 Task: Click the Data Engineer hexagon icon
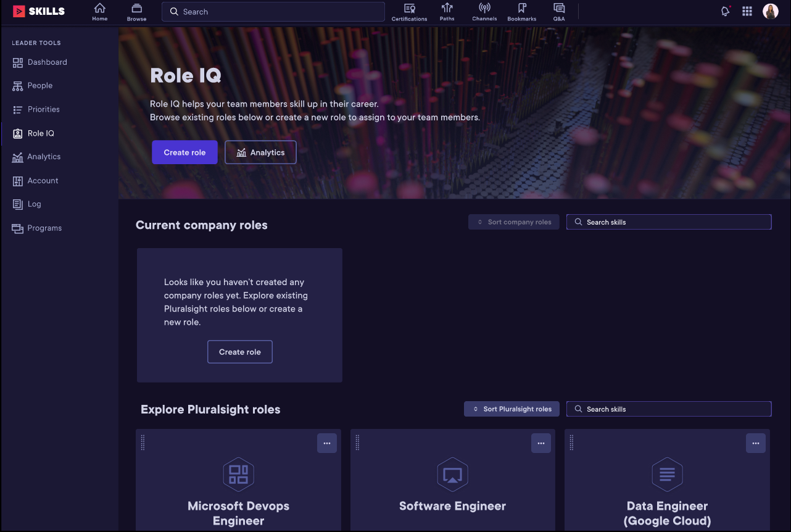(x=667, y=475)
